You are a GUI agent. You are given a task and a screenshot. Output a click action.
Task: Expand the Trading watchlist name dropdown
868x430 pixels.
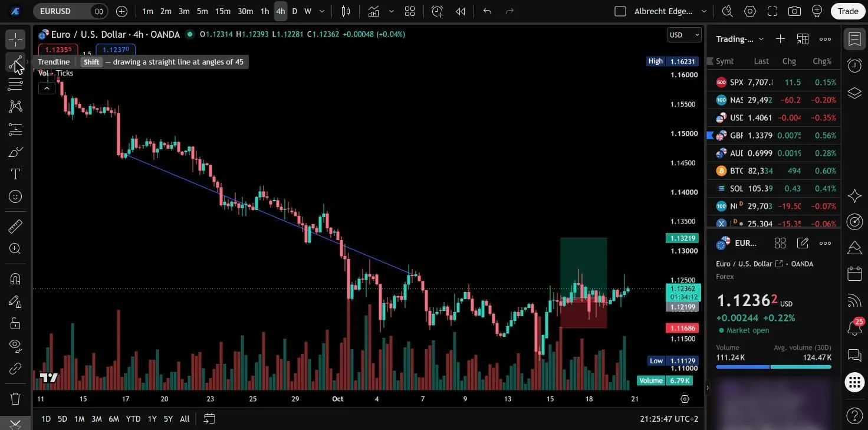click(761, 39)
